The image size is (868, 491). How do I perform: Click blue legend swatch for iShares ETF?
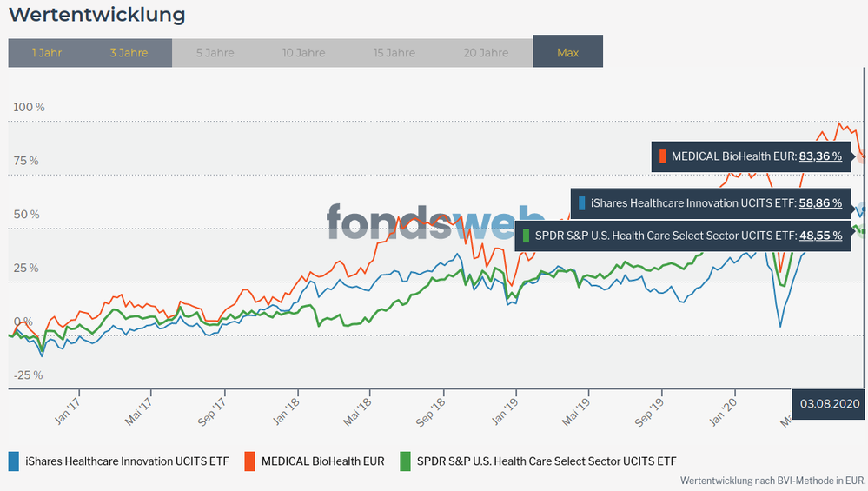pos(14,461)
